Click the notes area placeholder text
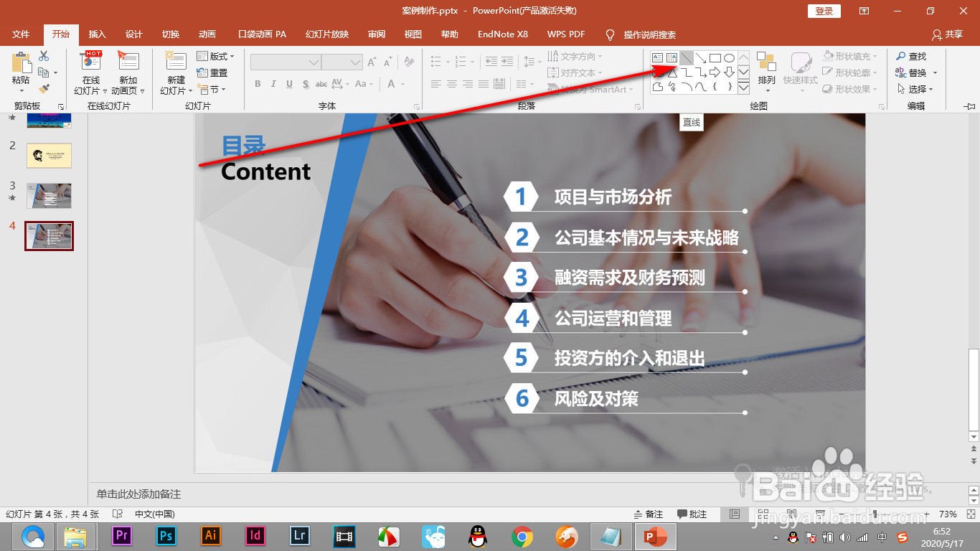 (x=139, y=494)
